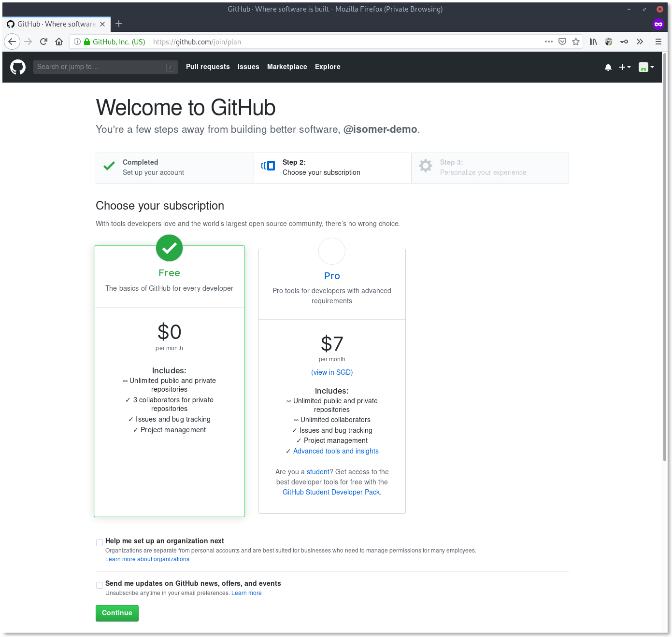Screen dimensions: 672x637
Task: Open the plus create-new dropdown
Action: (x=625, y=67)
